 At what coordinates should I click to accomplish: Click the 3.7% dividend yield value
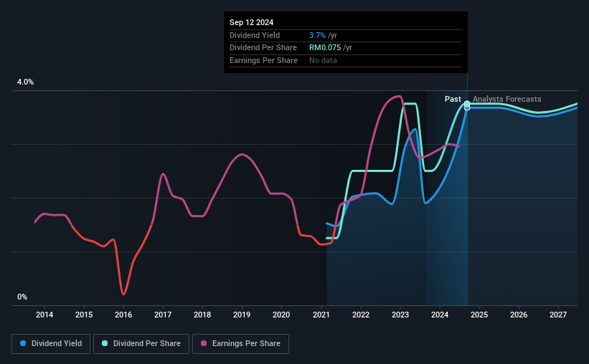(317, 35)
